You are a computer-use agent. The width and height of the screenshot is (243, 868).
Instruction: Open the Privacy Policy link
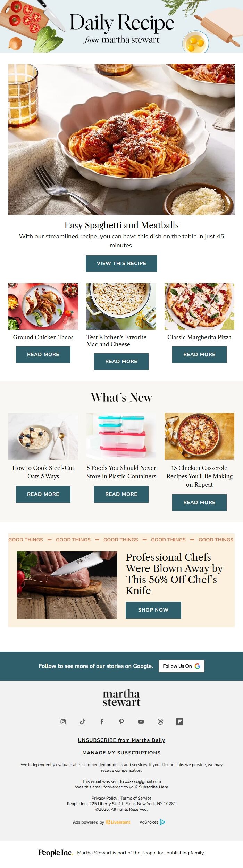[104, 798]
